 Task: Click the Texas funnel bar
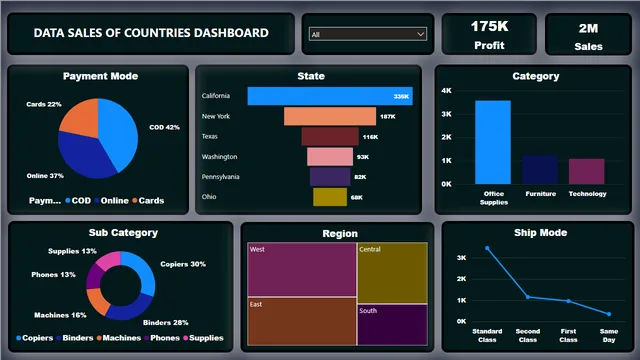point(330,136)
